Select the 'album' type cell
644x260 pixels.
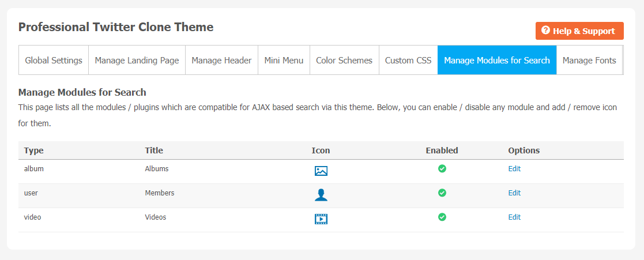(x=33, y=168)
